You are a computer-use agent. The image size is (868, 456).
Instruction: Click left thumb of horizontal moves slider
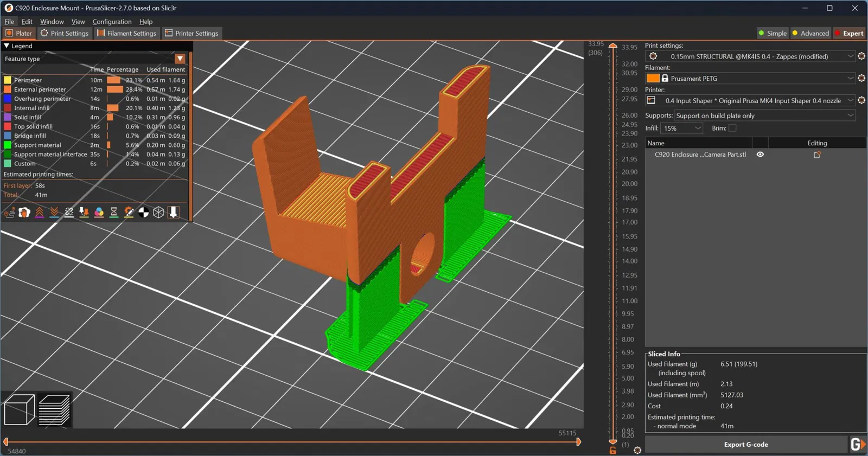(5, 442)
